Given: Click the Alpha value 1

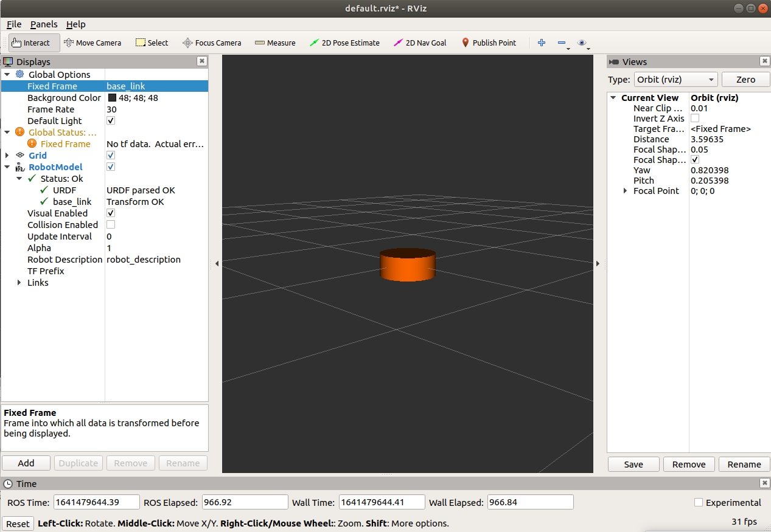Looking at the screenshot, I should point(109,248).
